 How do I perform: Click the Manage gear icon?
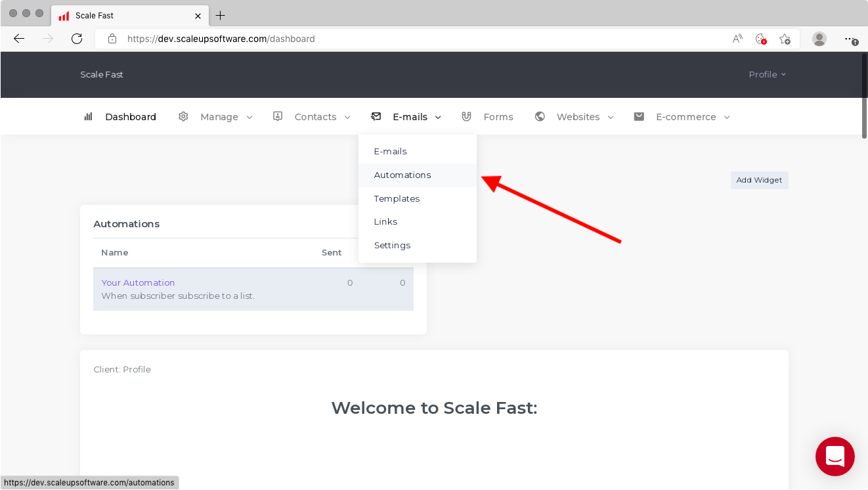[x=184, y=116]
